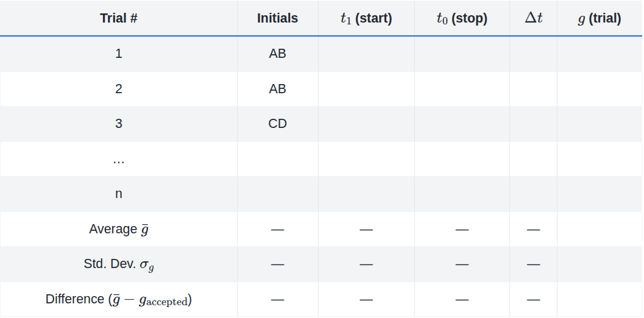Click the ellipsis cell in Trial column
The image size is (644, 318).
[119, 159]
